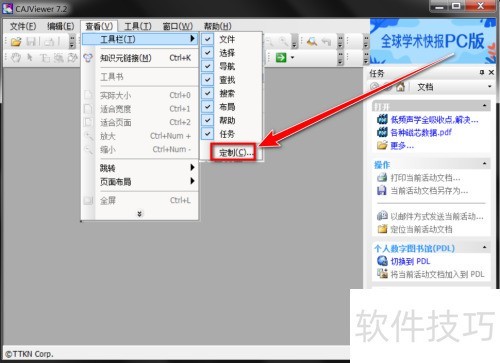
Task: Click the CAJViewer app icon in the title bar
Action: click(x=7, y=9)
